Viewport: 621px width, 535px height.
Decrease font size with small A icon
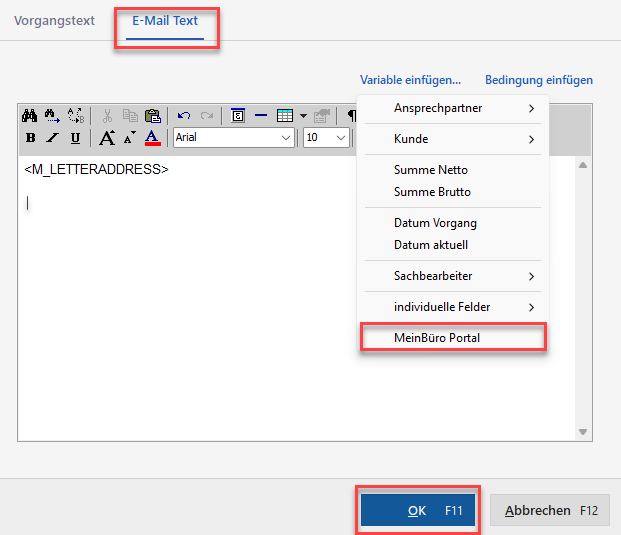(x=129, y=137)
